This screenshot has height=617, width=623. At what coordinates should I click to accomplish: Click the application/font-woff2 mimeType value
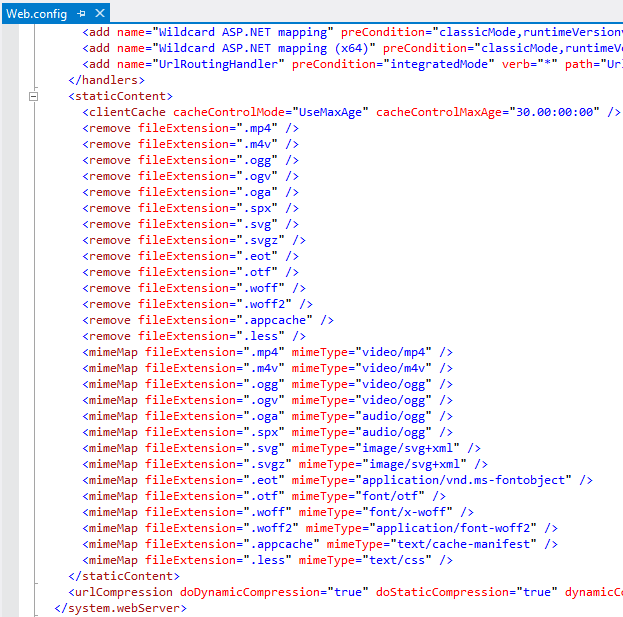pyautogui.click(x=467, y=528)
